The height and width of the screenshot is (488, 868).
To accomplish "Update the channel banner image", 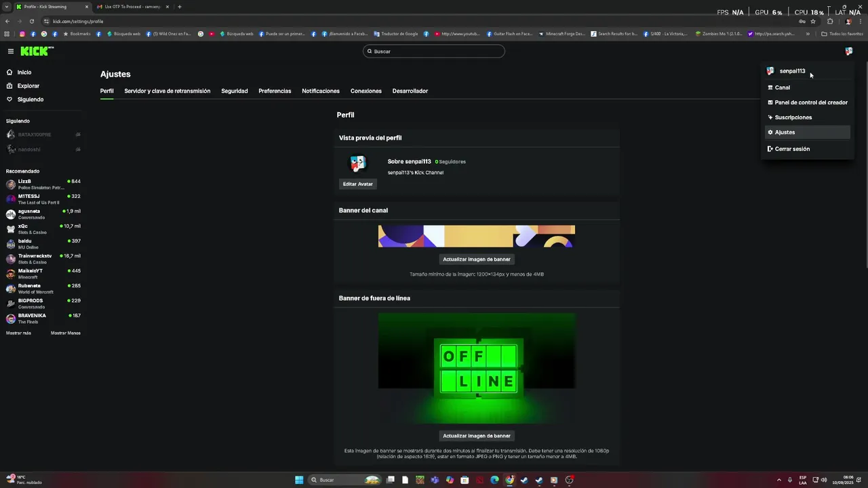I will [x=477, y=259].
